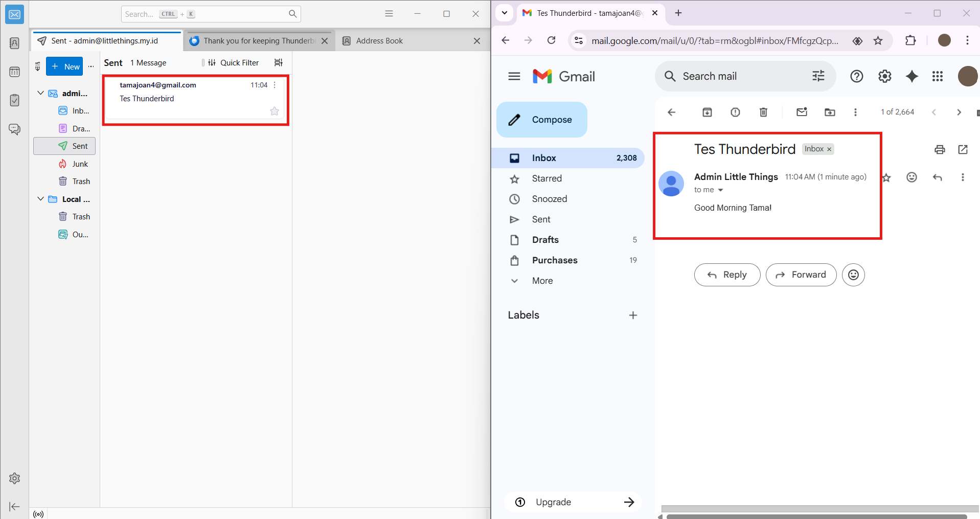Open Gmail Support help icon
Image resolution: width=980 pixels, height=519 pixels.
pos(857,76)
